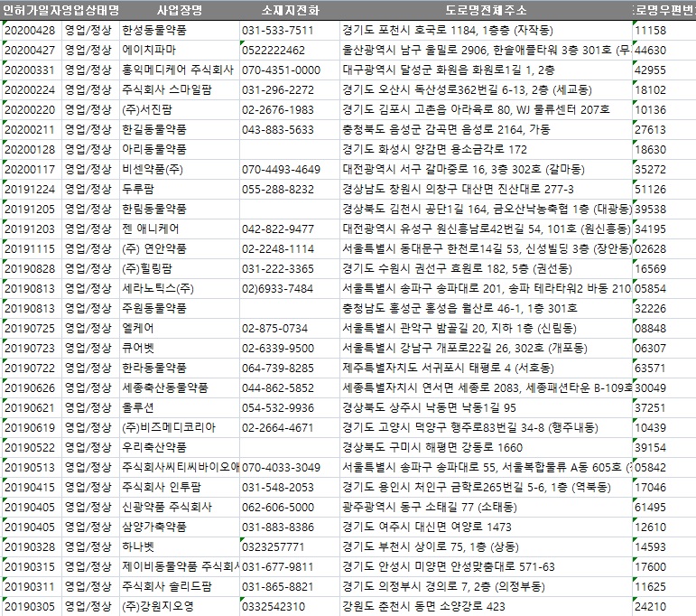Click phone cell 0323257771
Screen dimensions: 696x616
point(290,547)
